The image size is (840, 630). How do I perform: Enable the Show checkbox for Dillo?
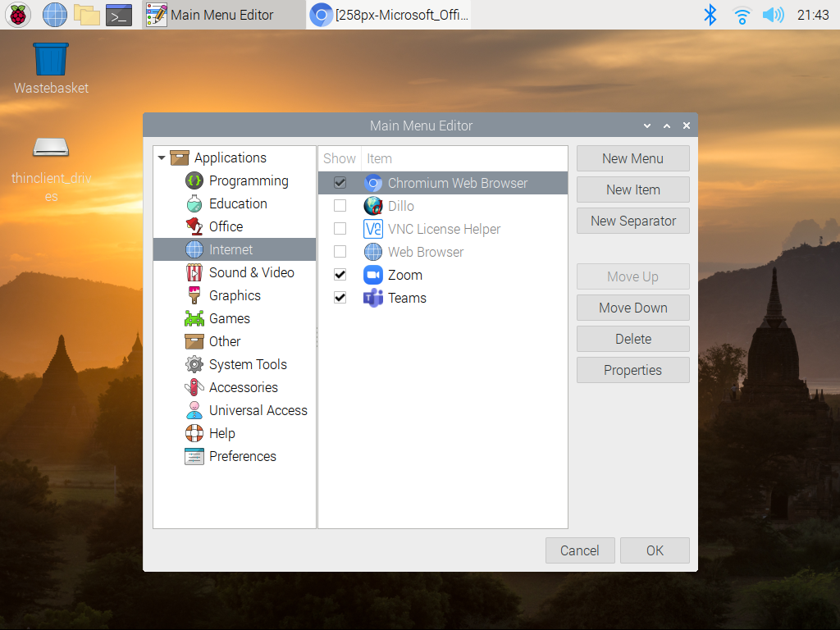point(340,206)
